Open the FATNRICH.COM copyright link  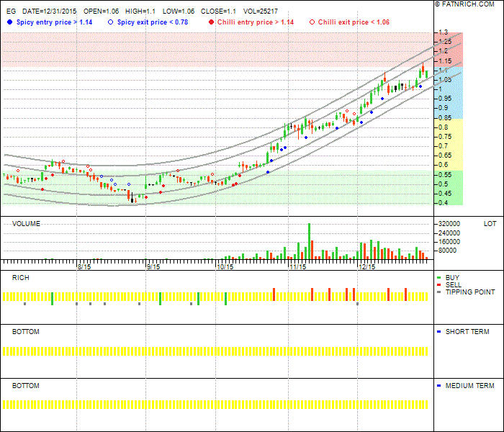pyautogui.click(x=467, y=4)
